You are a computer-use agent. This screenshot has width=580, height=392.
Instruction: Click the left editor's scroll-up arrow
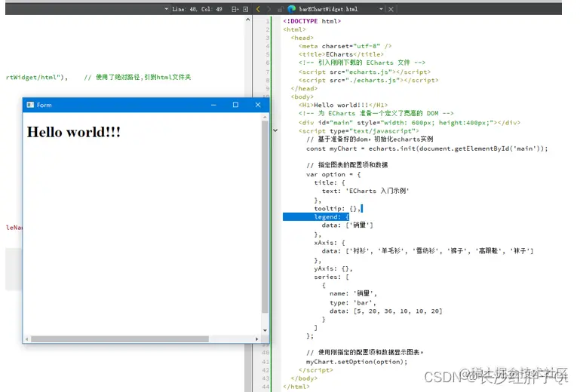click(x=248, y=20)
